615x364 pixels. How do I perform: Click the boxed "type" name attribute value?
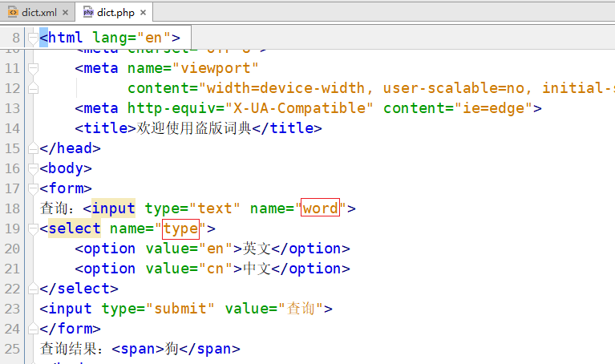(x=180, y=229)
